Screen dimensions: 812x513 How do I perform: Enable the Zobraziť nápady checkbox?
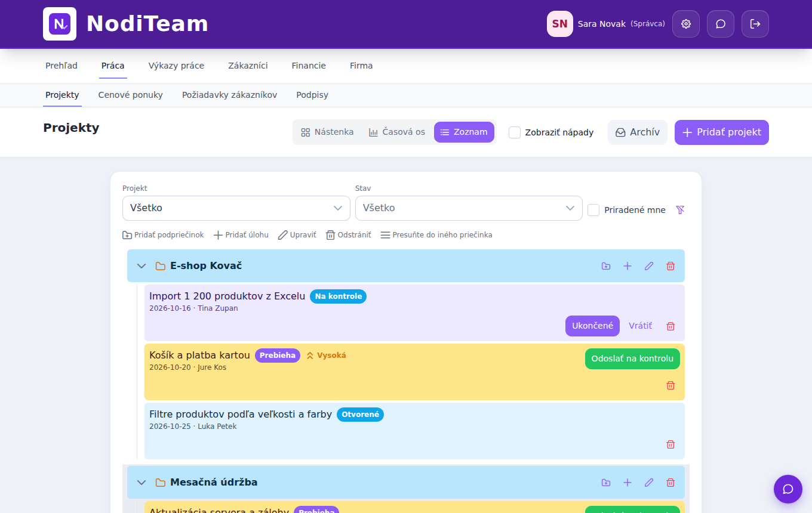pos(515,132)
